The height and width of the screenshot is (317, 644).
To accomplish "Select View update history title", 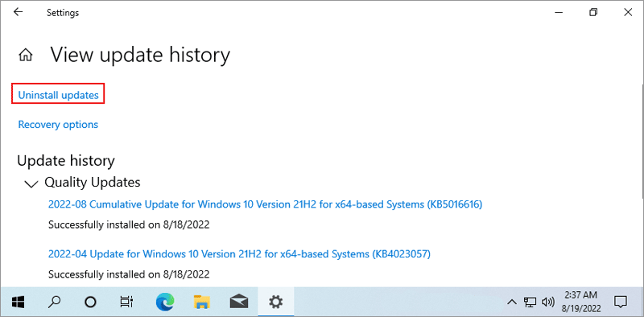I will (x=140, y=56).
